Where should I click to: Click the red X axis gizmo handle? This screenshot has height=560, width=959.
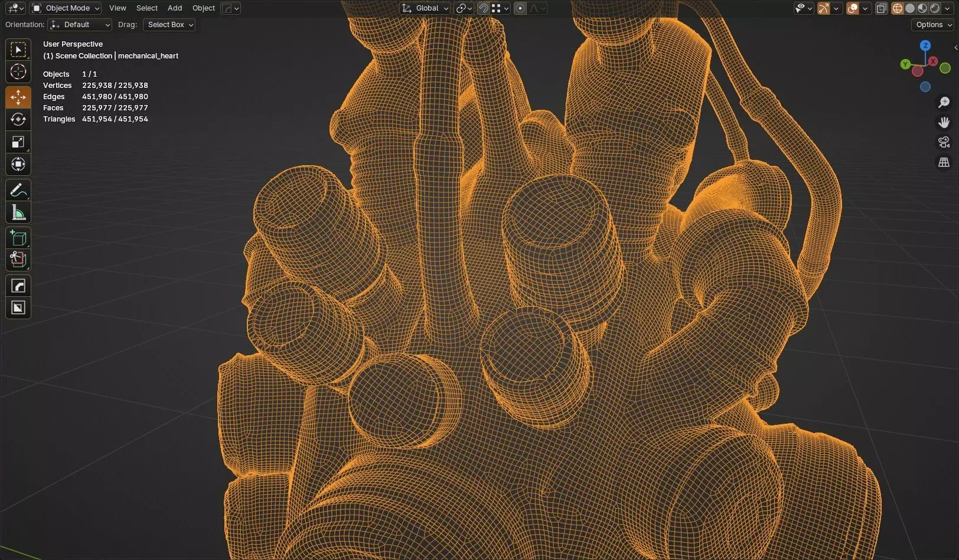click(x=933, y=61)
